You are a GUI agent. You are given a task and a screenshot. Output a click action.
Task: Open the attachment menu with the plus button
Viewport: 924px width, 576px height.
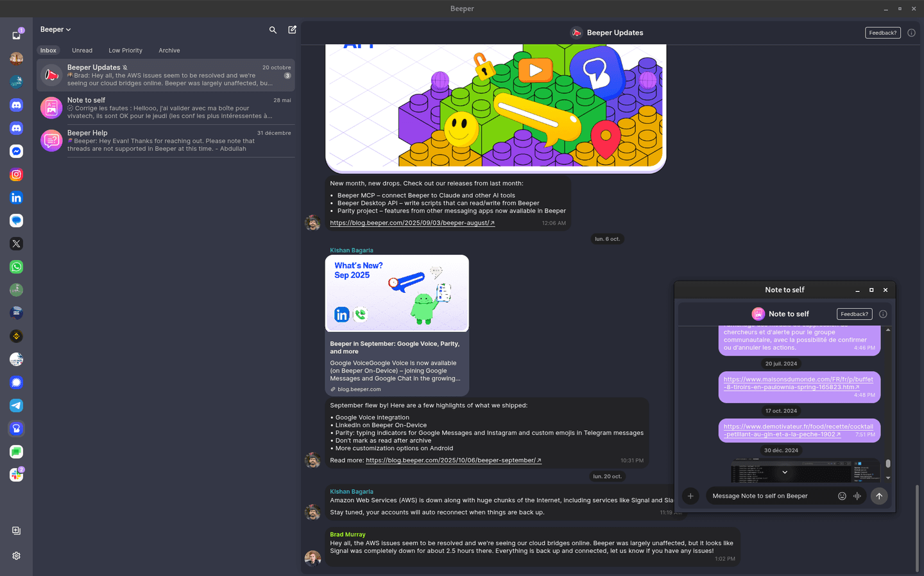[690, 496]
